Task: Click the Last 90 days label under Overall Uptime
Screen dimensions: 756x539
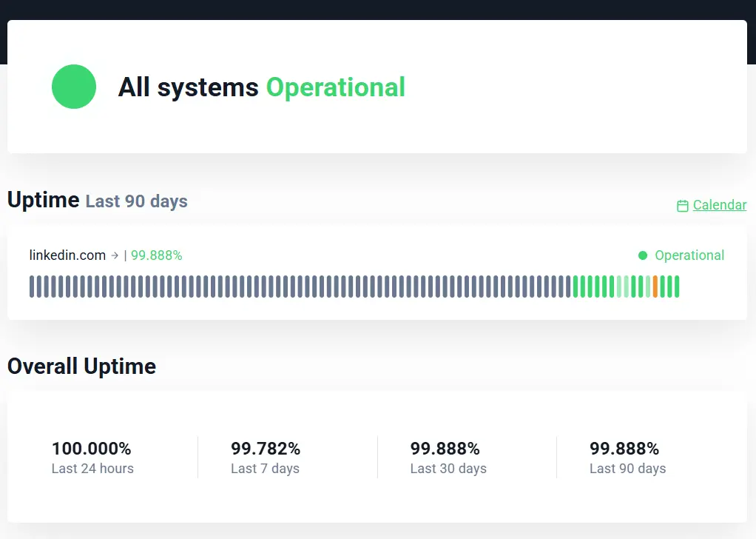Action: point(628,469)
